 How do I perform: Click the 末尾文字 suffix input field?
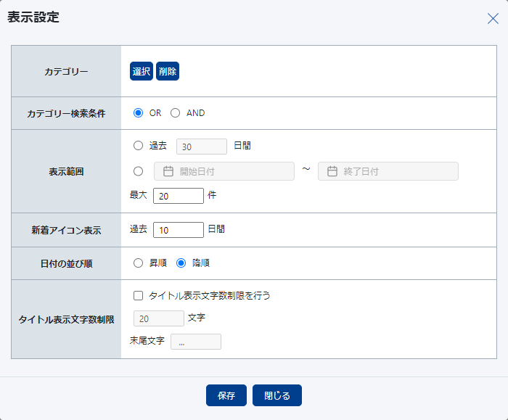196,342
